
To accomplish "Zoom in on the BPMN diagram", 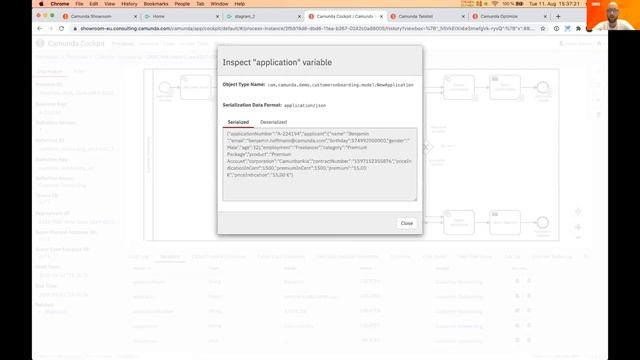I will 578,227.
